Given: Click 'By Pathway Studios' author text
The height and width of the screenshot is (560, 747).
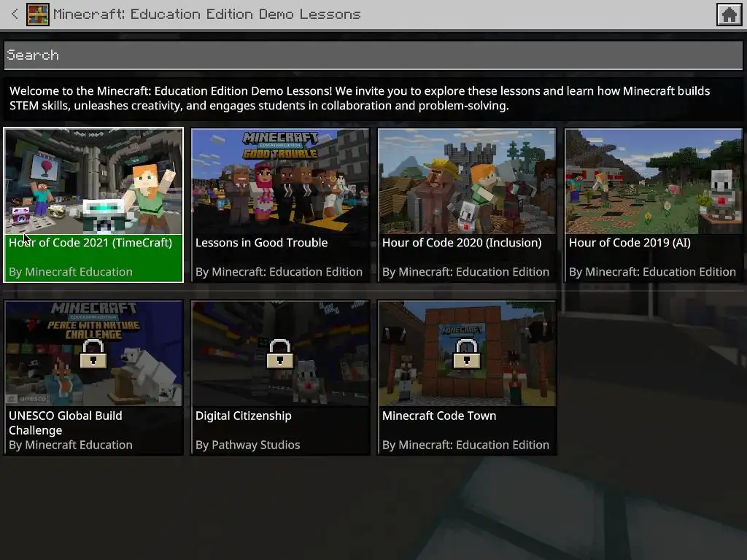Looking at the screenshot, I should [248, 445].
